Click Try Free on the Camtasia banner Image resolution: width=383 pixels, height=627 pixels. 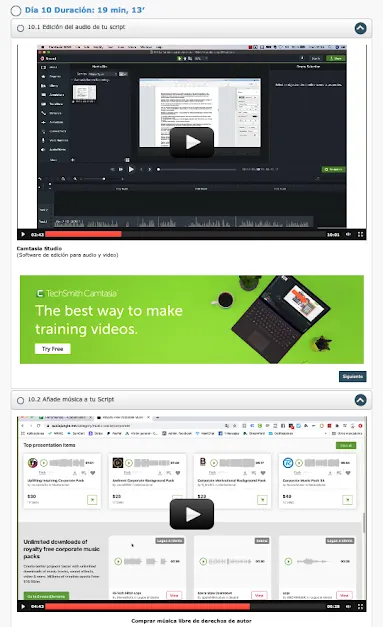click(52, 349)
